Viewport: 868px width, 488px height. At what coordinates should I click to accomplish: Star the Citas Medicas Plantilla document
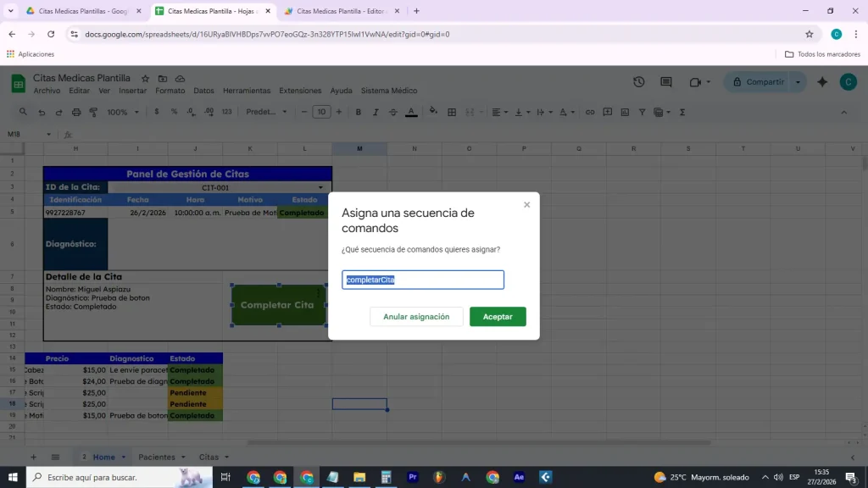[145, 78]
